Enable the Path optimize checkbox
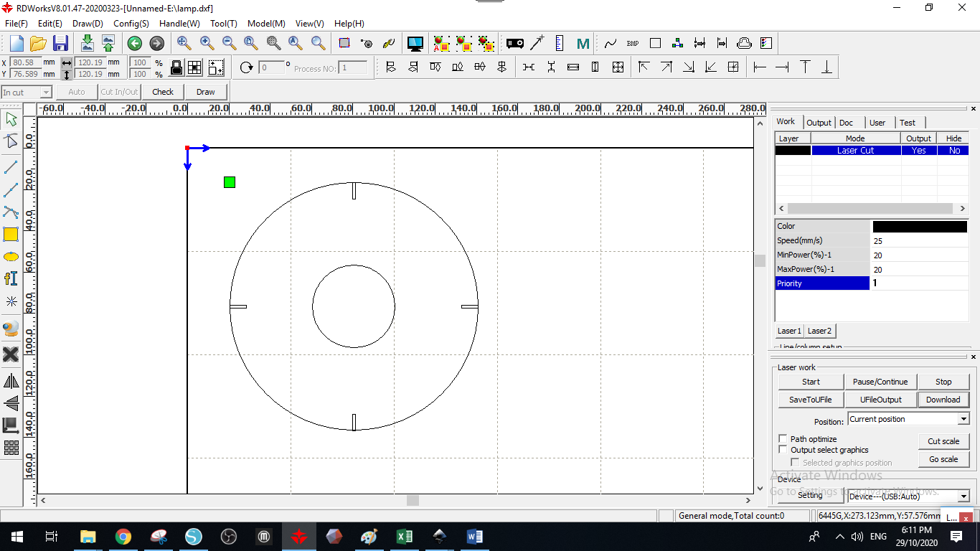The image size is (980, 551). (783, 438)
